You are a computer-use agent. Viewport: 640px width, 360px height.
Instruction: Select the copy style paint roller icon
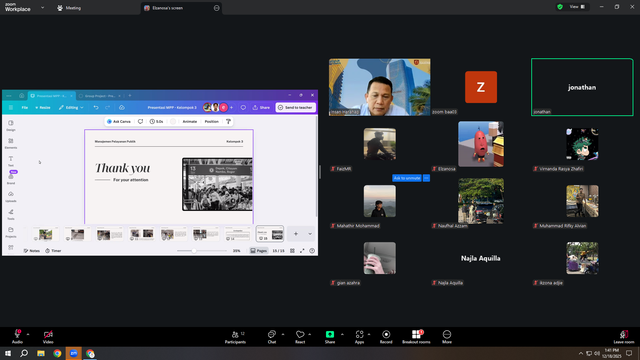(x=229, y=121)
